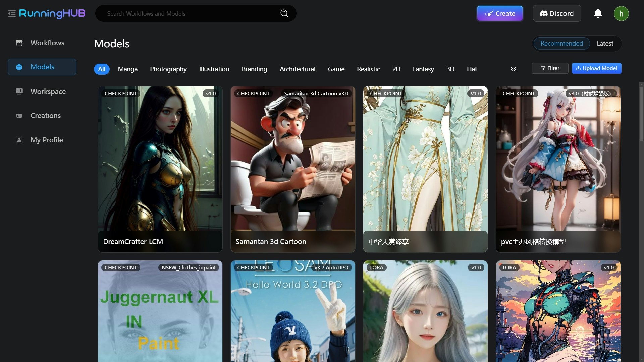Click the page vertical scrollbar
The width and height of the screenshot is (644, 362).
(641, 114)
